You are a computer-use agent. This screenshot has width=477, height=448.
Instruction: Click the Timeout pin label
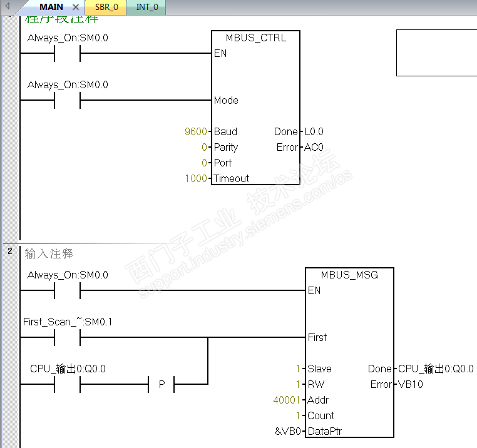tap(231, 178)
